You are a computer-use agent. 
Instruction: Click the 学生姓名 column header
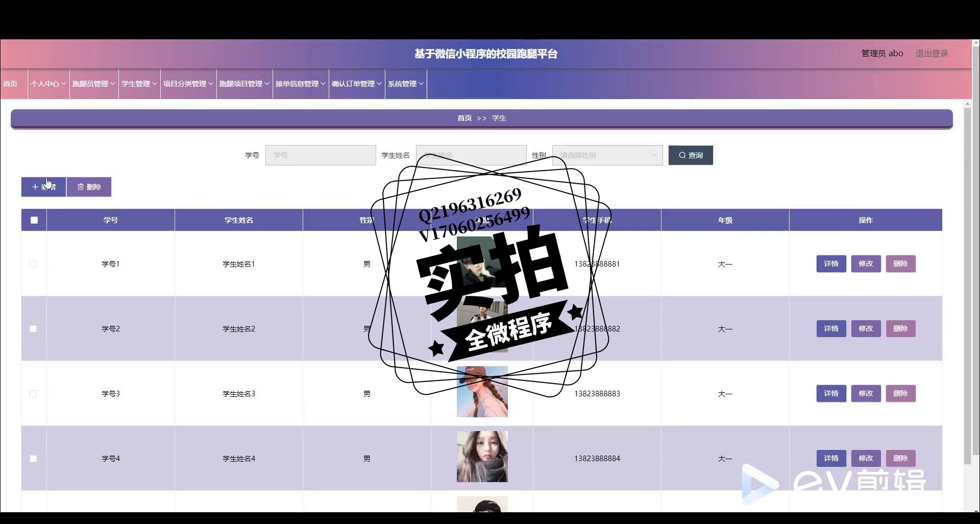click(239, 220)
